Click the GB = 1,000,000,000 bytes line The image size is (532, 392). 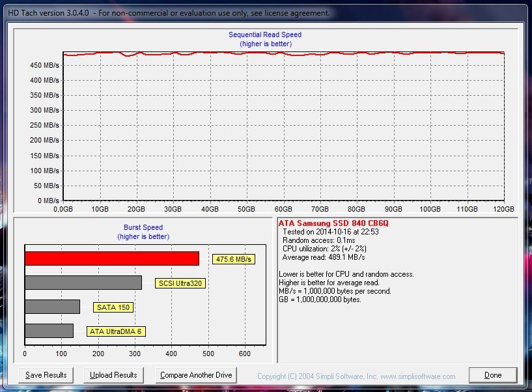coord(320,300)
